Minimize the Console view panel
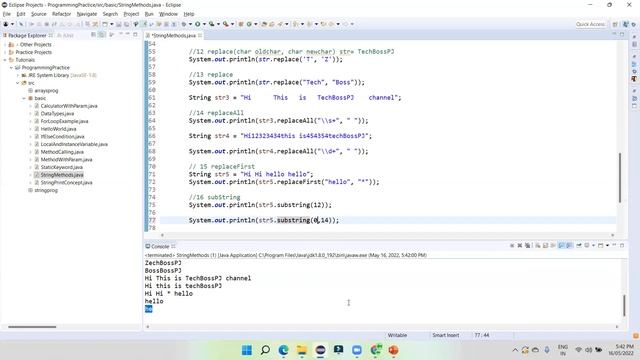Image resolution: width=640 pixels, height=360 pixels. [614, 245]
